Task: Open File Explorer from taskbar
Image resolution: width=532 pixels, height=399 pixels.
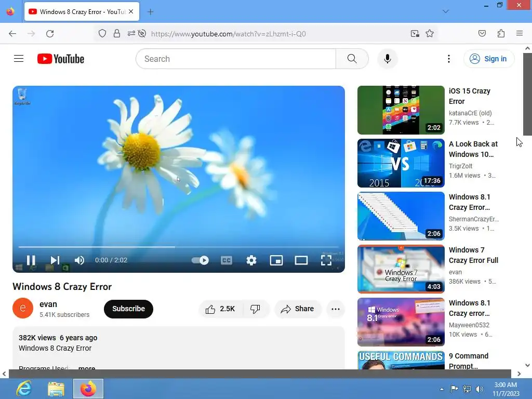Action: tap(56, 389)
